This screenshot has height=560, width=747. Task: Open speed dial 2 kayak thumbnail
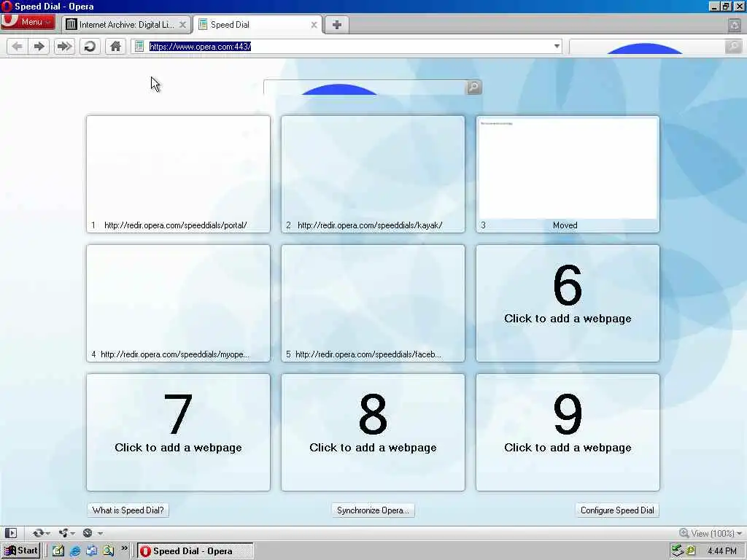pos(373,174)
